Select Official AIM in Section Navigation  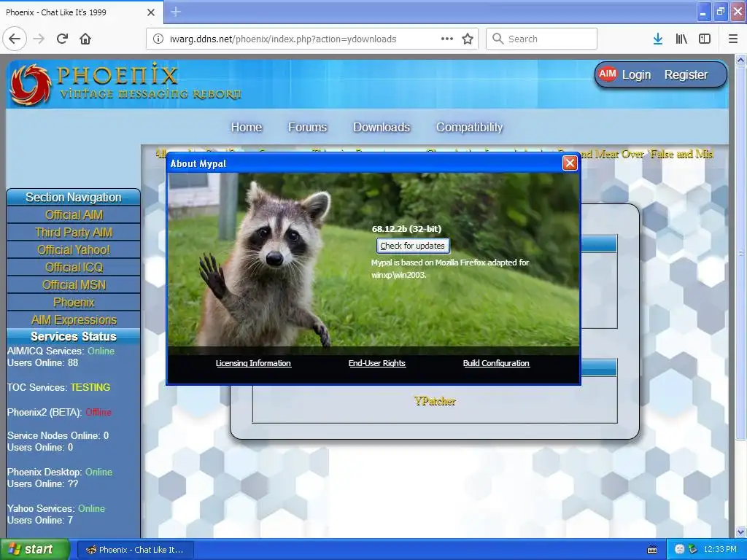[74, 215]
